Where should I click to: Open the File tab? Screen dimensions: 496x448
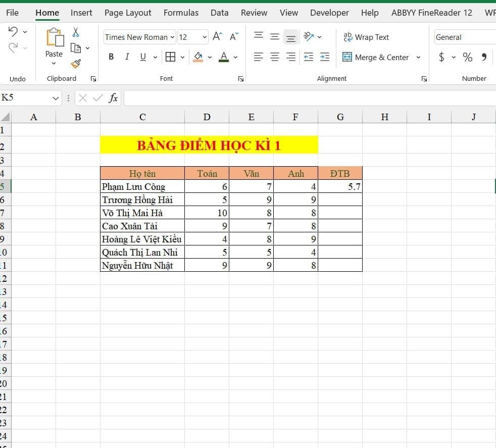[12, 13]
